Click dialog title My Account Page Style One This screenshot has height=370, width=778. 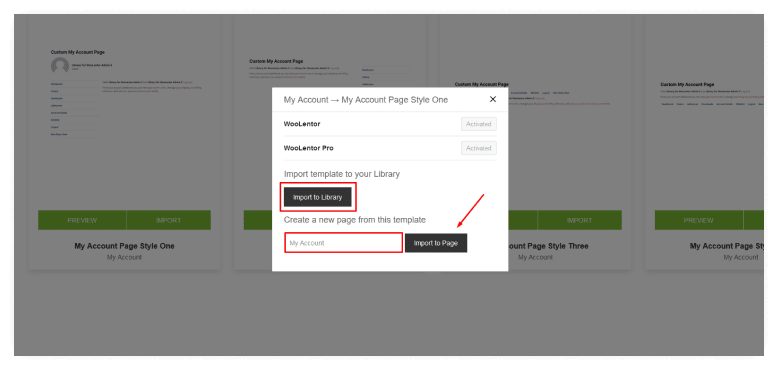pos(366,100)
